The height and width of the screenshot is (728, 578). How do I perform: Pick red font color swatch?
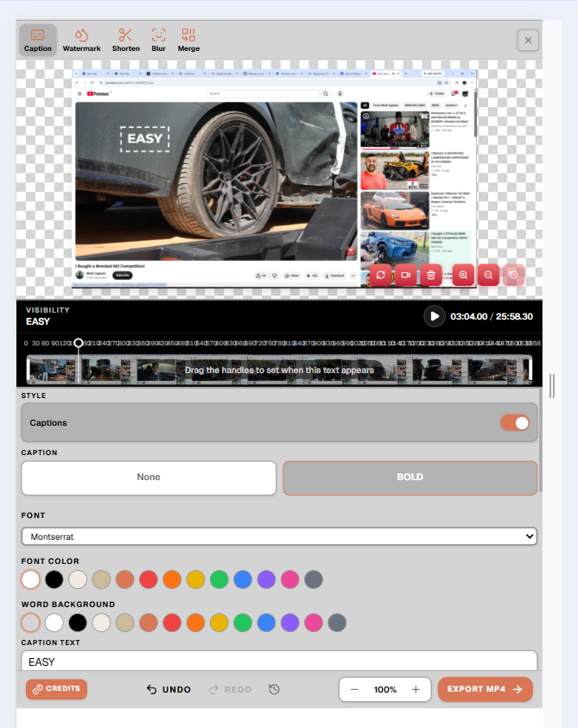149,579
